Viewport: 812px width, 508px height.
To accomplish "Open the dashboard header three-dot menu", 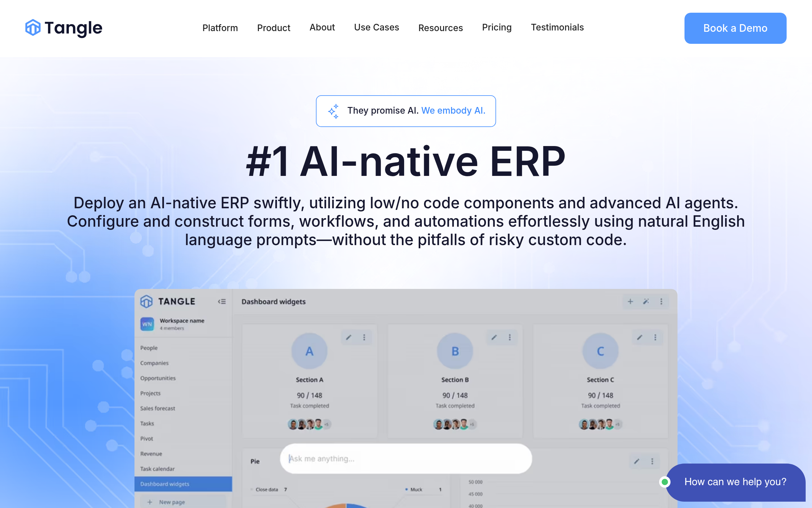I will point(661,301).
